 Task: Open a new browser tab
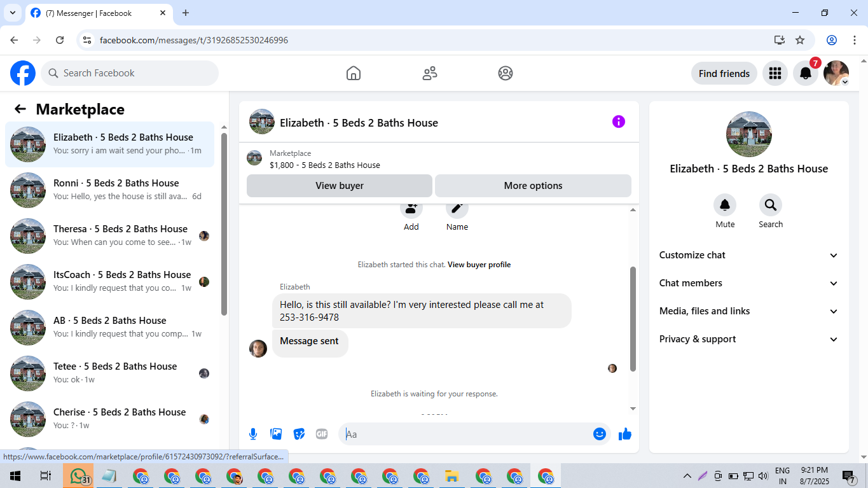[x=186, y=13]
